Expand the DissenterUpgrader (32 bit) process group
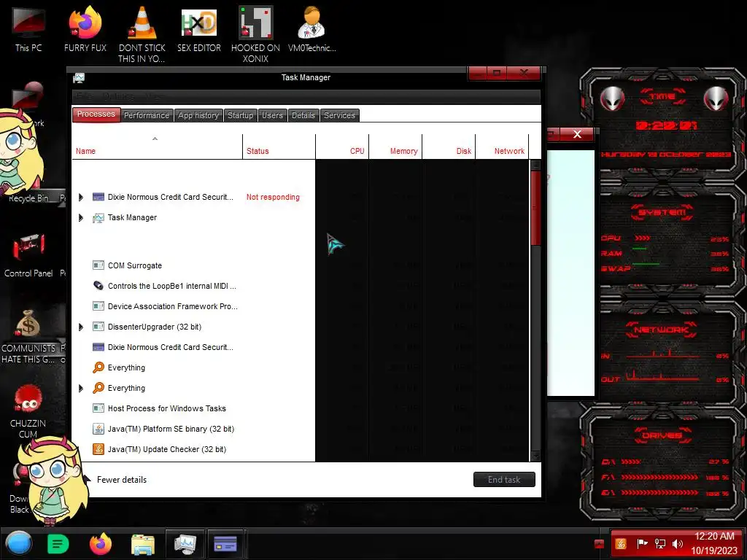The width and height of the screenshot is (747, 560). click(x=81, y=327)
